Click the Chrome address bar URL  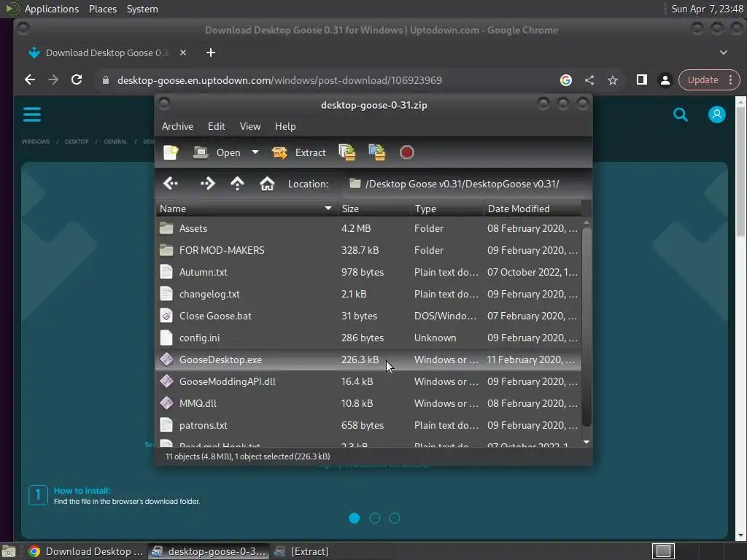(279, 80)
